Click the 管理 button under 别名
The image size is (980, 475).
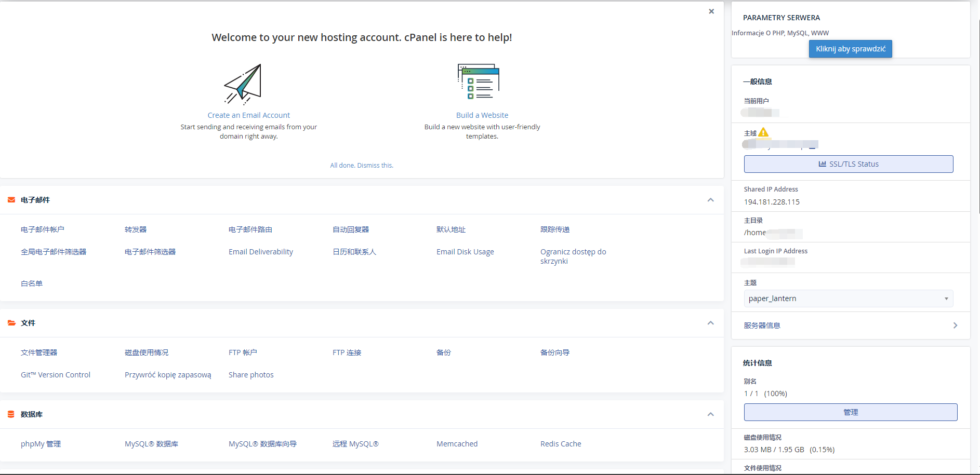click(x=850, y=412)
